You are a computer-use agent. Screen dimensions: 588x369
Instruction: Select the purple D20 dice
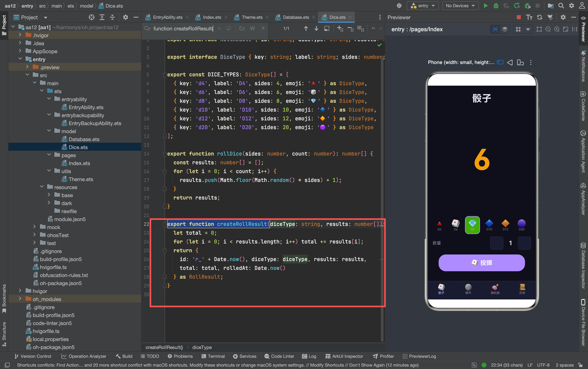(521, 225)
